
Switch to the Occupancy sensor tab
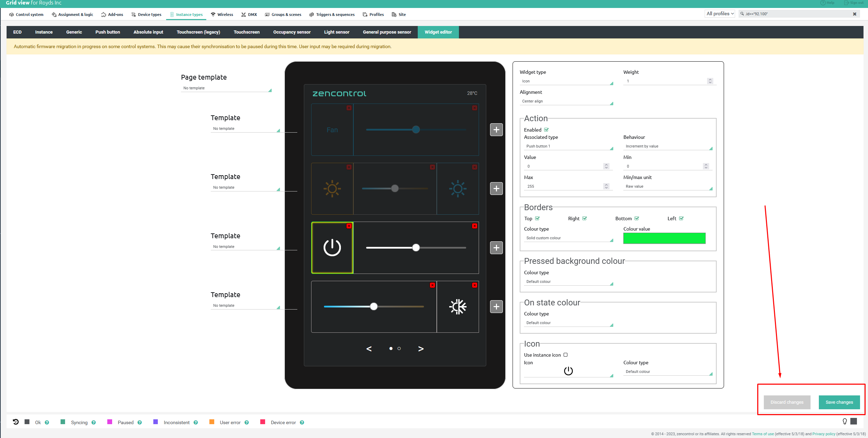[291, 32]
